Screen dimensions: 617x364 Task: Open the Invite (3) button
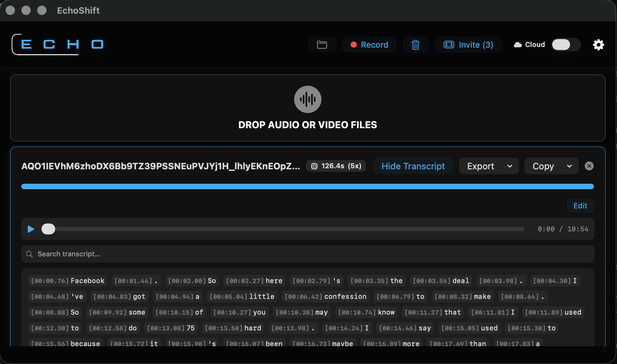pos(468,45)
